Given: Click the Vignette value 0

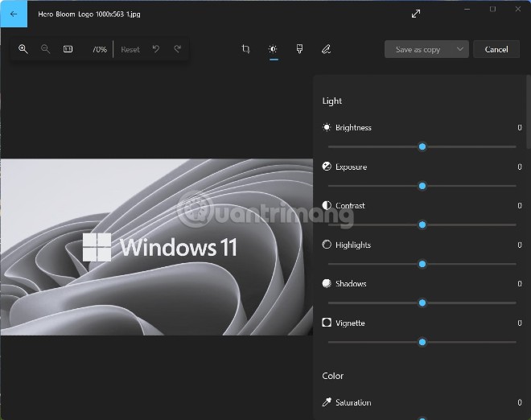Looking at the screenshot, I should coord(520,323).
